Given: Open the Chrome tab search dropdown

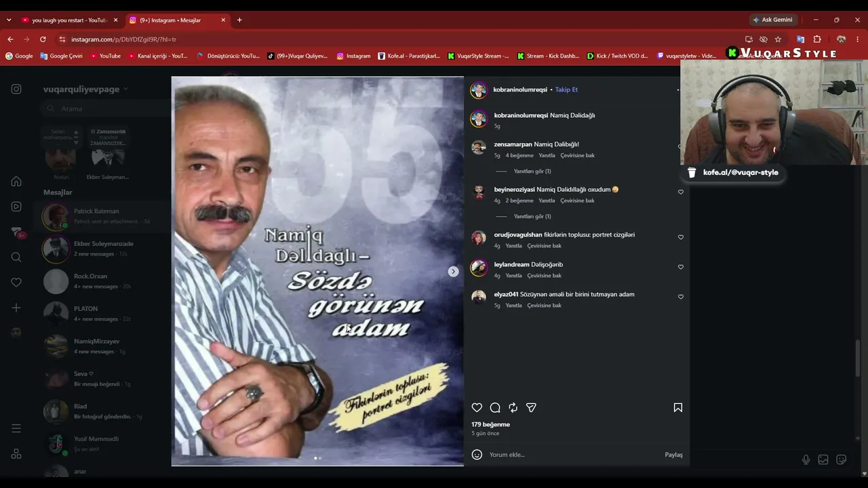Looking at the screenshot, I should [9, 20].
